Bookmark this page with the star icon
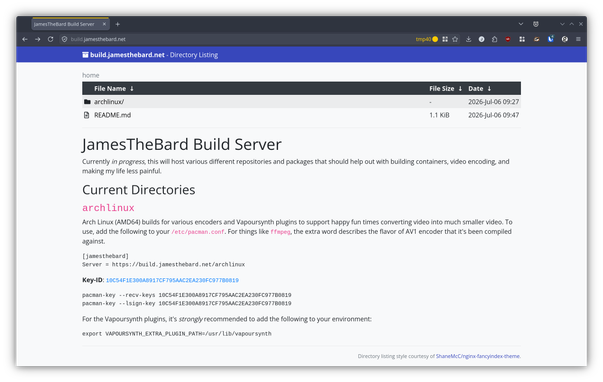Image resolution: width=603 pixels, height=382 pixels. [455, 39]
